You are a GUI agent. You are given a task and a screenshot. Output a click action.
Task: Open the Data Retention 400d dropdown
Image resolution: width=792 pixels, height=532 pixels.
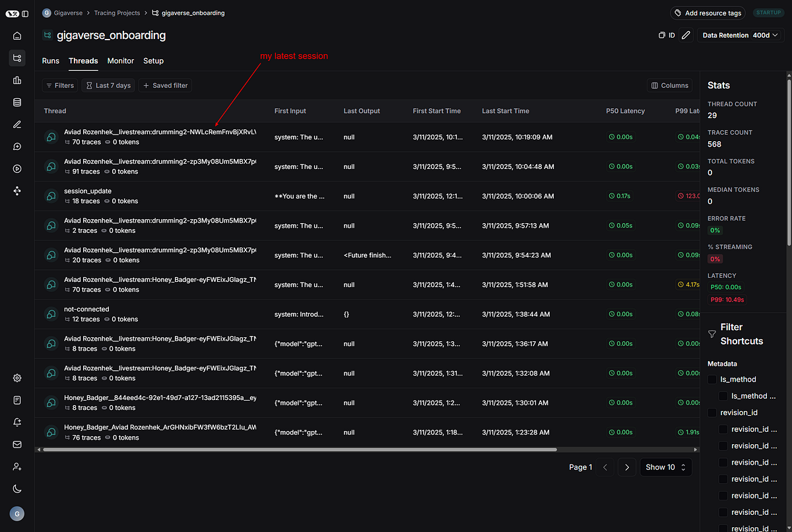[740, 35]
